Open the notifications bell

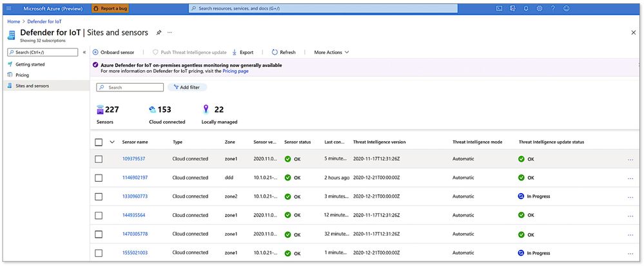tap(526, 8)
